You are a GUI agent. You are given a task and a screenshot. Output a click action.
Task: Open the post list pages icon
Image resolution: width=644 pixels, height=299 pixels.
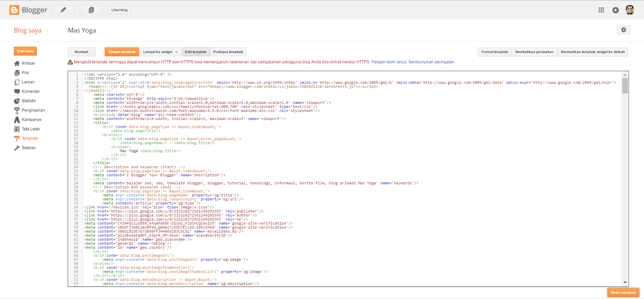pyautogui.click(x=91, y=10)
